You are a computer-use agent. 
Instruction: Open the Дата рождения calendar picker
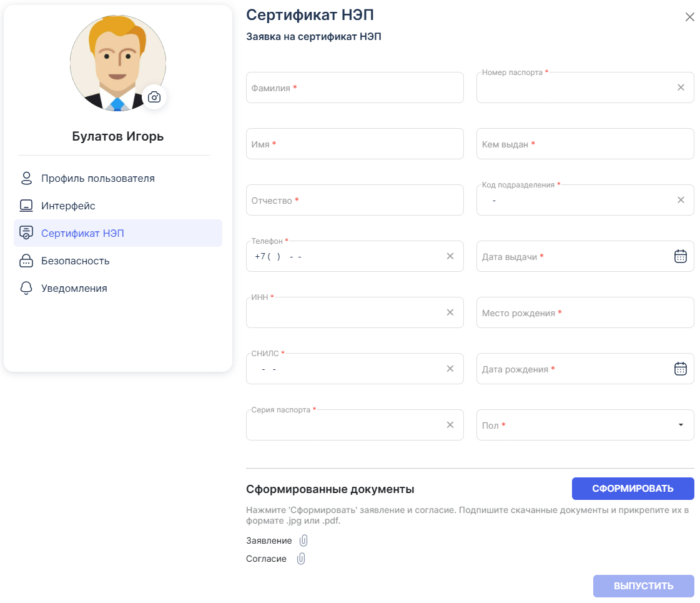coord(681,369)
